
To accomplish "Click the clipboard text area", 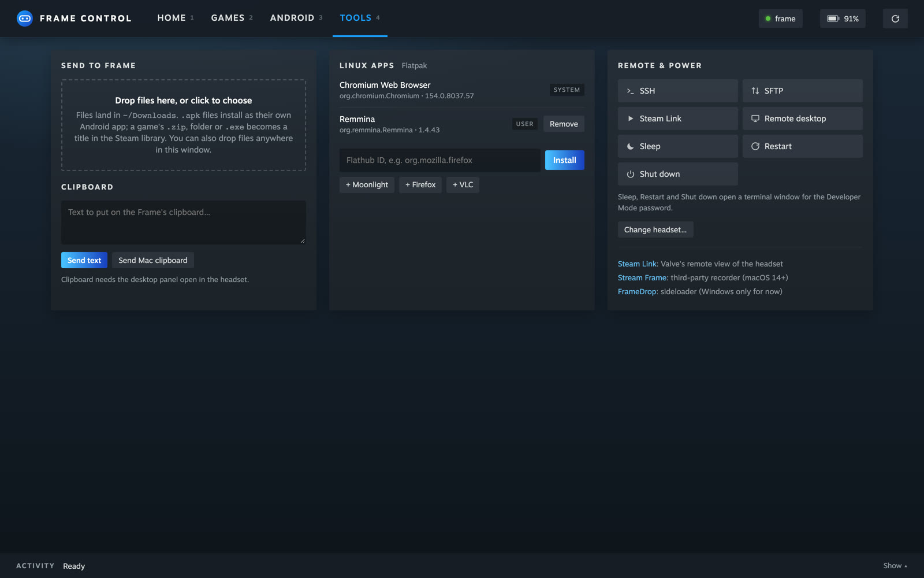I will [184, 223].
